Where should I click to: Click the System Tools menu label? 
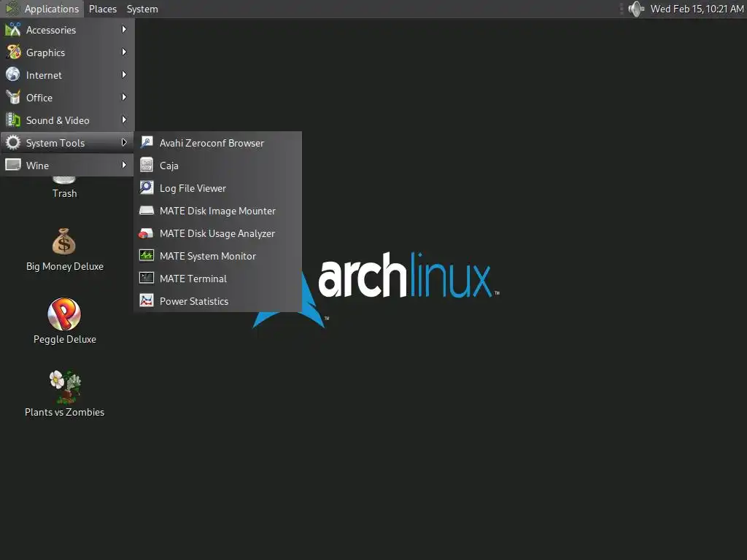[55, 143]
